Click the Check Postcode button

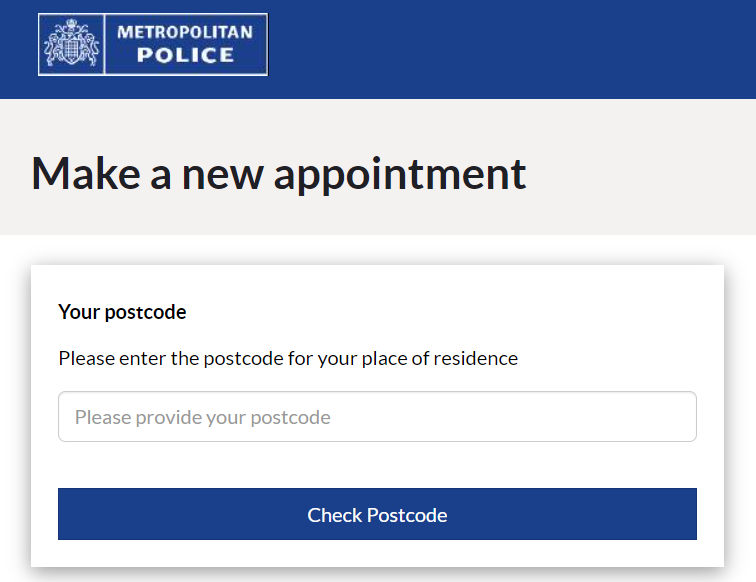click(377, 514)
